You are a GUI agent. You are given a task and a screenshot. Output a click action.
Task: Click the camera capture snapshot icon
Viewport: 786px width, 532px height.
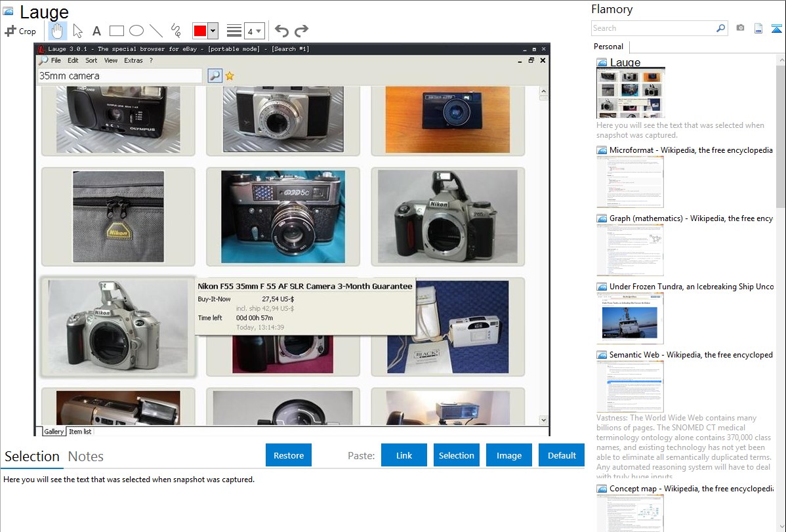(x=740, y=28)
